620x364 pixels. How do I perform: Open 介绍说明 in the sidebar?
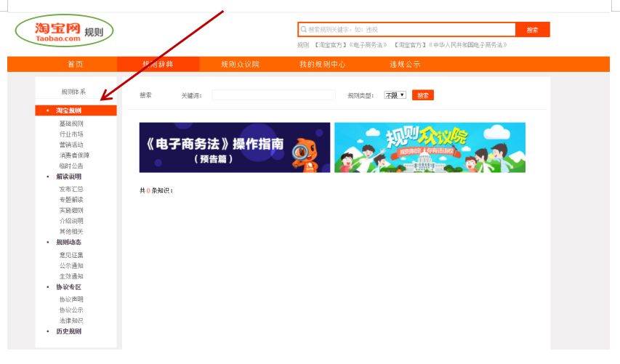[x=71, y=221]
